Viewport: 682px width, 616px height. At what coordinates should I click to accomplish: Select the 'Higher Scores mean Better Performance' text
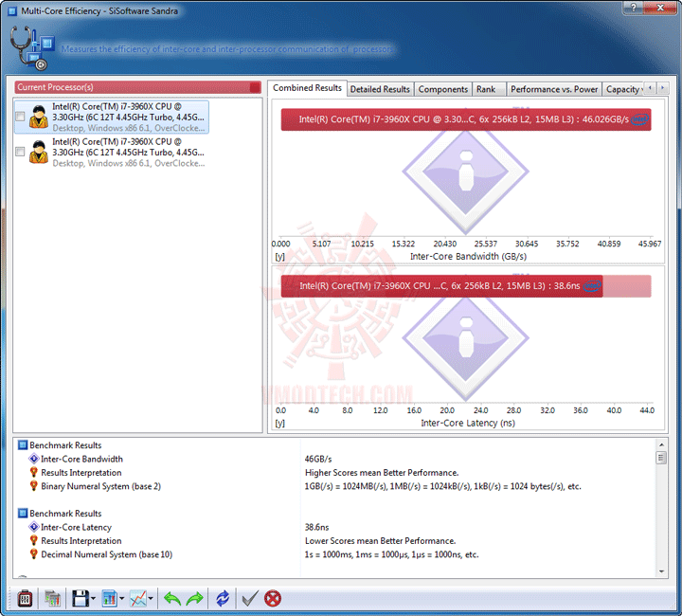click(x=382, y=473)
